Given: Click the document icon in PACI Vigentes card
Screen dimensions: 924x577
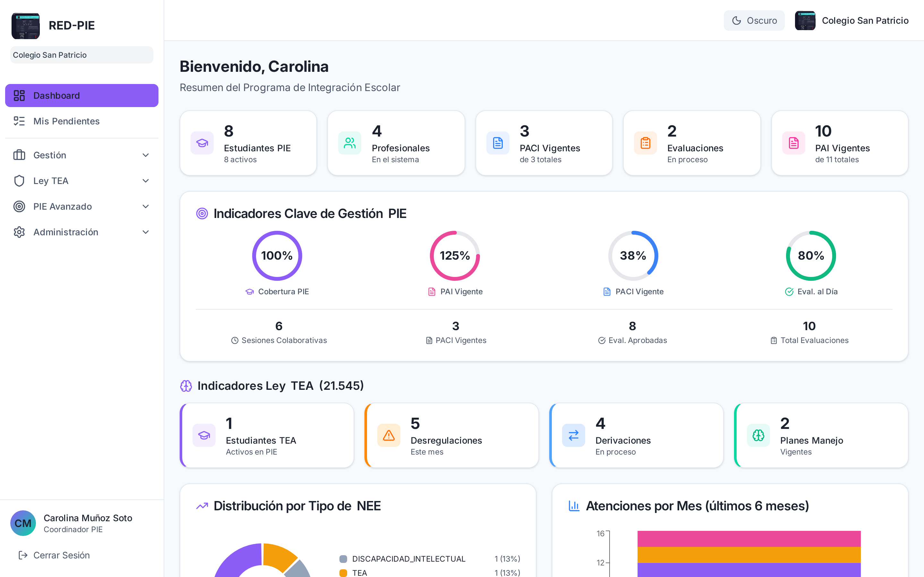Looking at the screenshot, I should pos(498,143).
